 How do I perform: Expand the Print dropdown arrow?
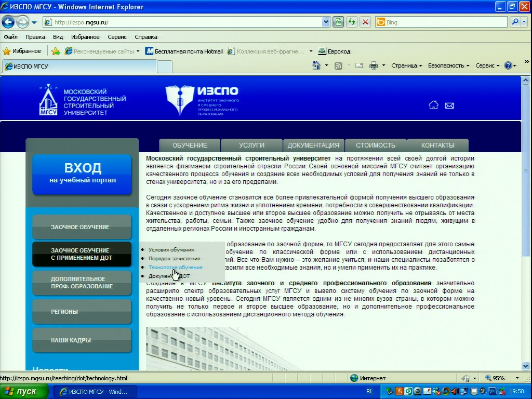pyautogui.click(x=384, y=65)
